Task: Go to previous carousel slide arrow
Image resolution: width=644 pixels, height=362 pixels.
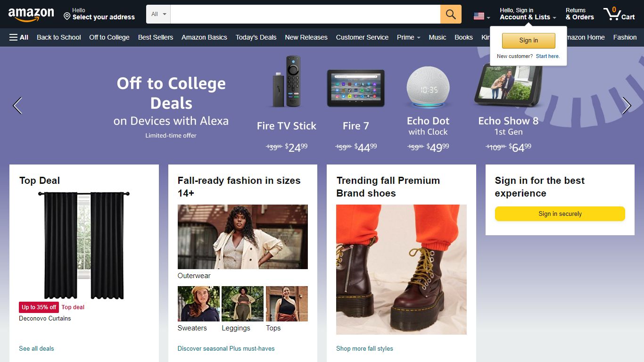Action: click(x=17, y=106)
